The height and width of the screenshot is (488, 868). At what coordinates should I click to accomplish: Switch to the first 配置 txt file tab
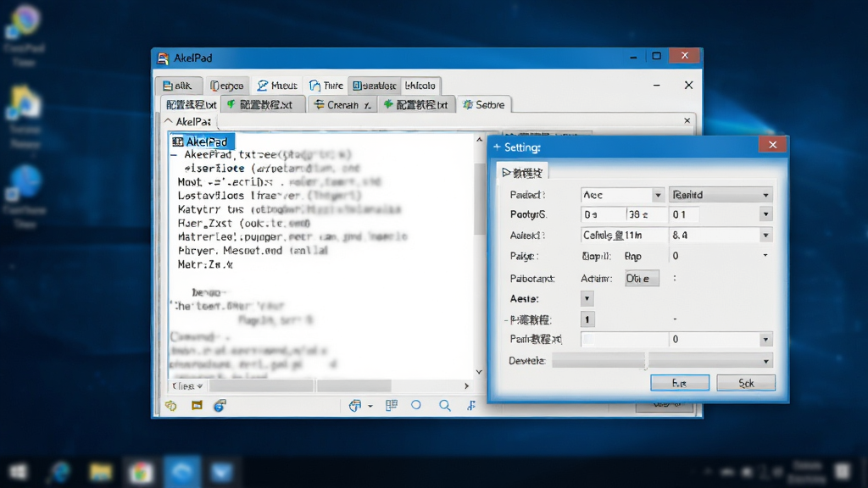click(191, 104)
